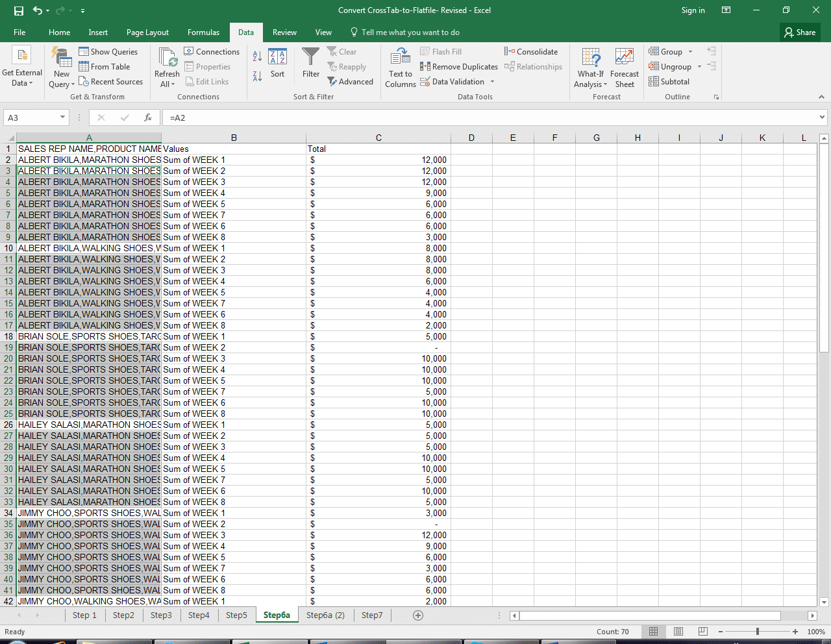
Task: Open the Formulas tab
Action: tap(203, 32)
